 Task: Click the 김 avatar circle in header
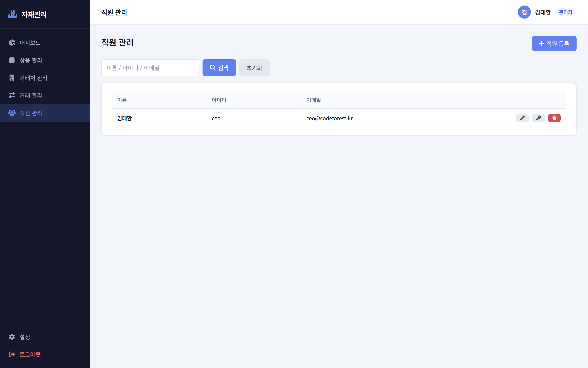click(x=524, y=12)
